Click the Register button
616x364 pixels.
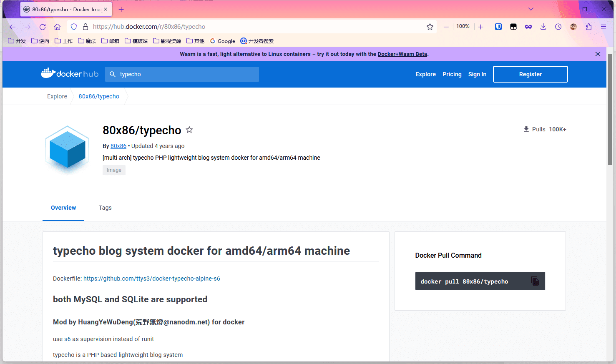[x=531, y=74]
